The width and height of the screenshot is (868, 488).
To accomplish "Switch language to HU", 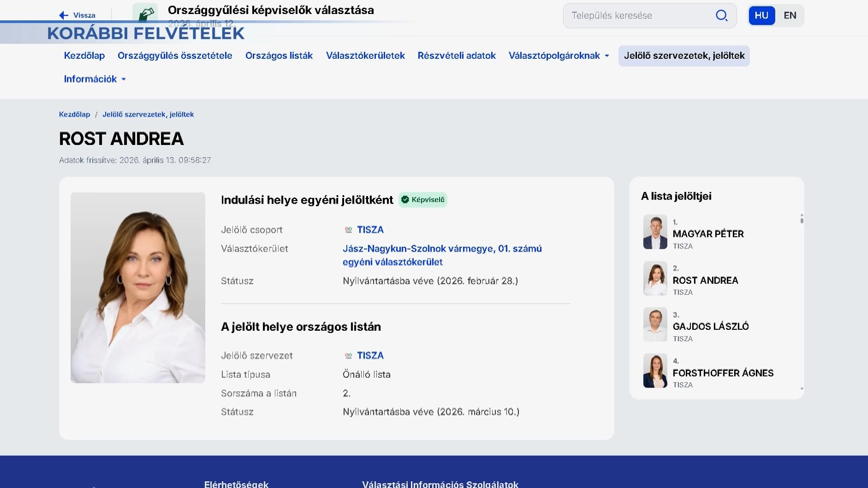I will tap(761, 15).
